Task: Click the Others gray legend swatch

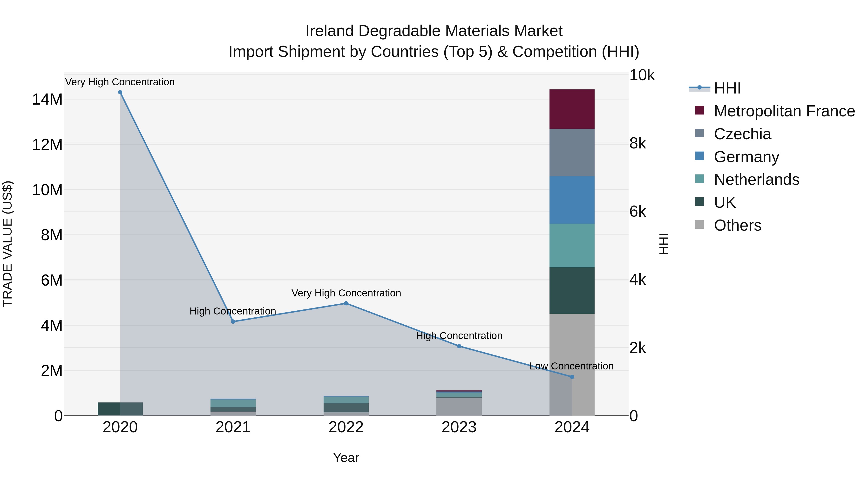Action: coord(699,225)
